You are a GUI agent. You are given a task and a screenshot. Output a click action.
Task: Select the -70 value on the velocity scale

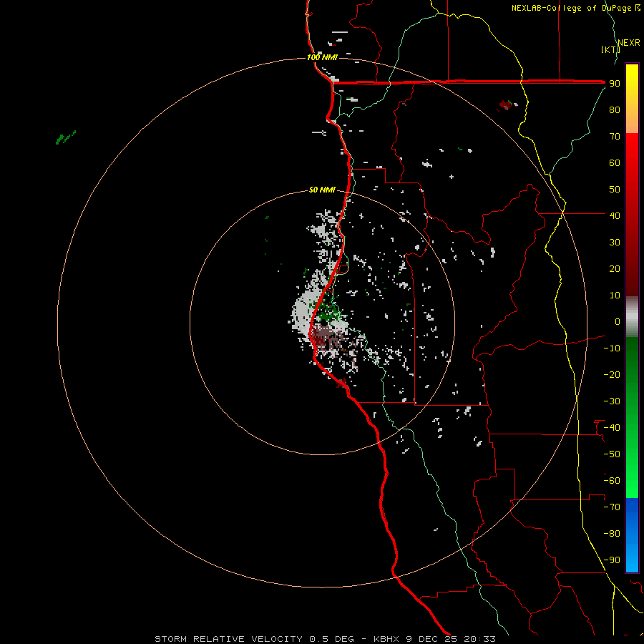tap(612, 507)
